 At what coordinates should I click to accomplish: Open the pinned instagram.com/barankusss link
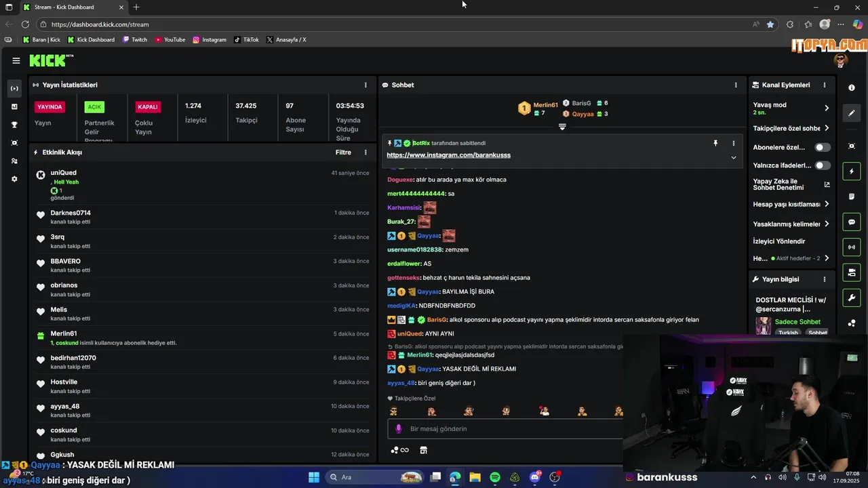coord(448,155)
